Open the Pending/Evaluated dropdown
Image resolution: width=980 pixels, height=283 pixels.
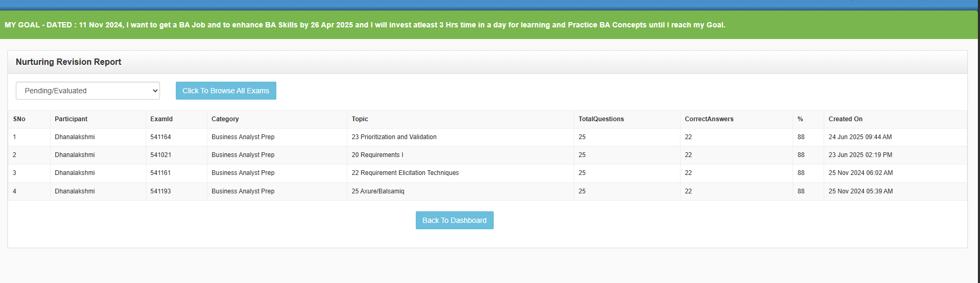click(88, 91)
